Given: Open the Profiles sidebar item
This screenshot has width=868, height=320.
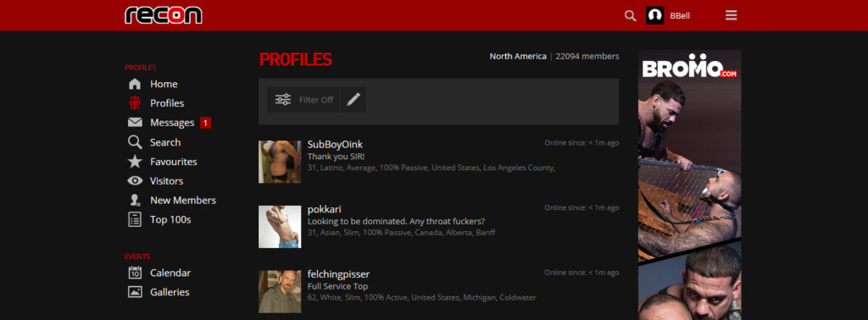Looking at the screenshot, I should tap(167, 103).
